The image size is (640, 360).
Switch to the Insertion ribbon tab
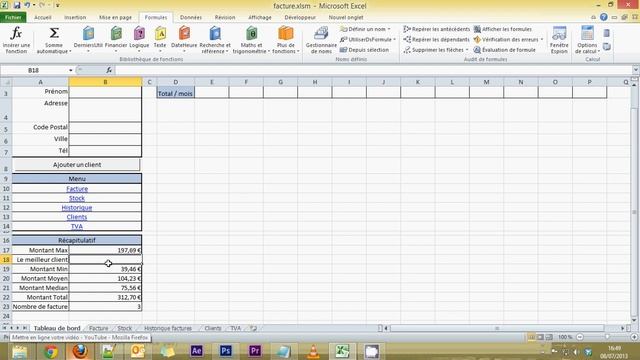(75, 17)
